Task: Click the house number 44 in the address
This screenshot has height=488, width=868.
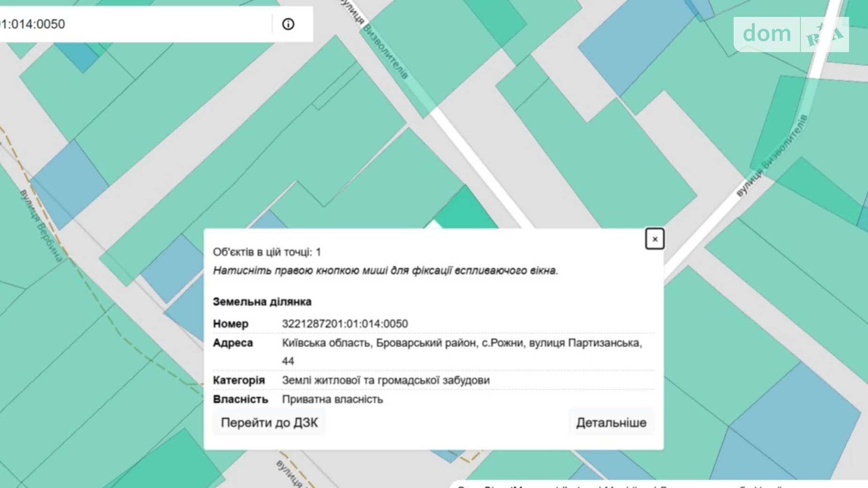Action: click(x=288, y=361)
